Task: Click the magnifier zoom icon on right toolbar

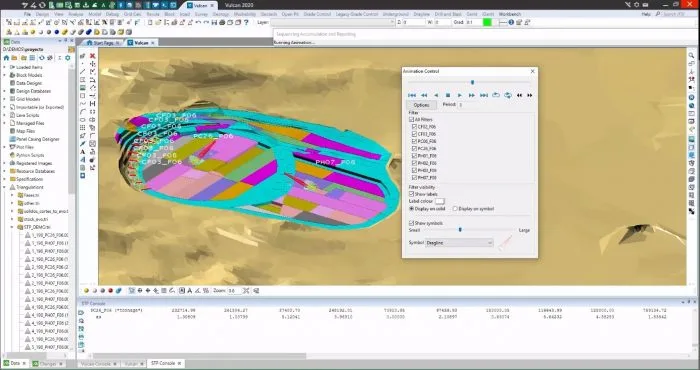Action: (691, 55)
